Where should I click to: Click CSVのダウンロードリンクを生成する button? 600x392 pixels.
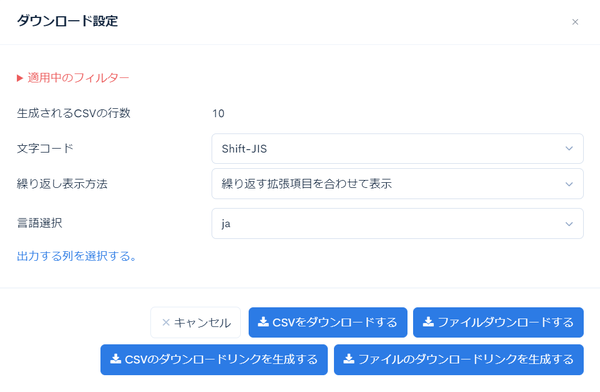point(214,359)
